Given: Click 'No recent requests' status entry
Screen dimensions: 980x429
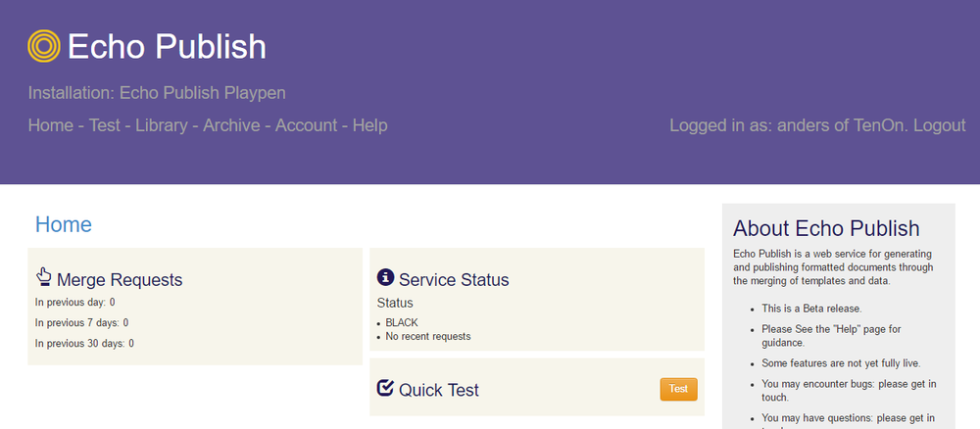Looking at the screenshot, I should coord(428,337).
